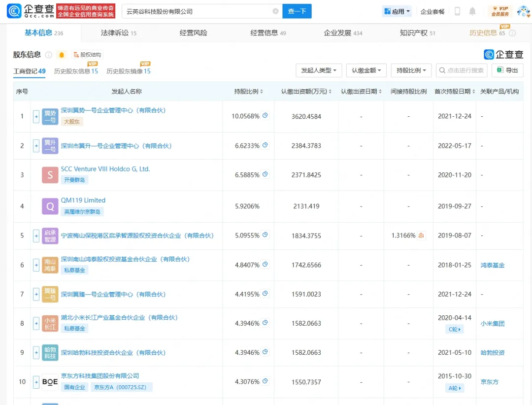Open 企业套餐 link
The height and width of the screenshot is (405, 532).
pos(432,11)
